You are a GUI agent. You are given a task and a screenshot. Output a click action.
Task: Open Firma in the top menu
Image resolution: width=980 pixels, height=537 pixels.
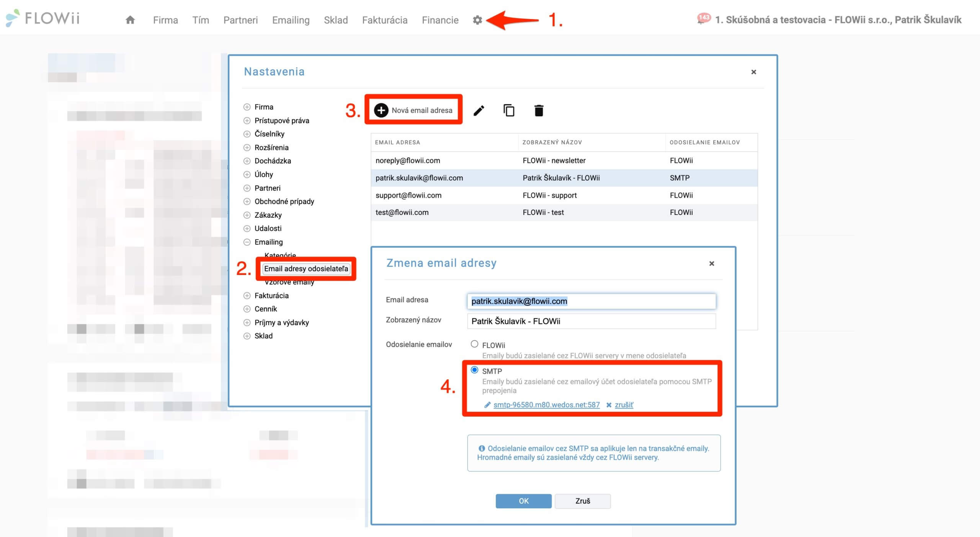[x=165, y=20]
